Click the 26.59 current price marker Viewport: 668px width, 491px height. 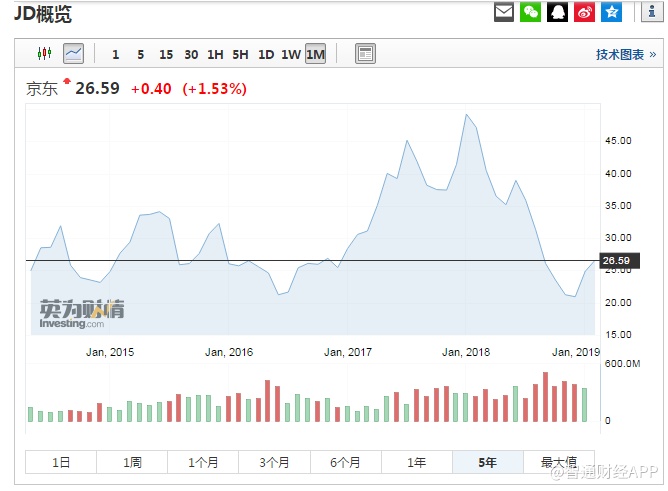coord(619,261)
